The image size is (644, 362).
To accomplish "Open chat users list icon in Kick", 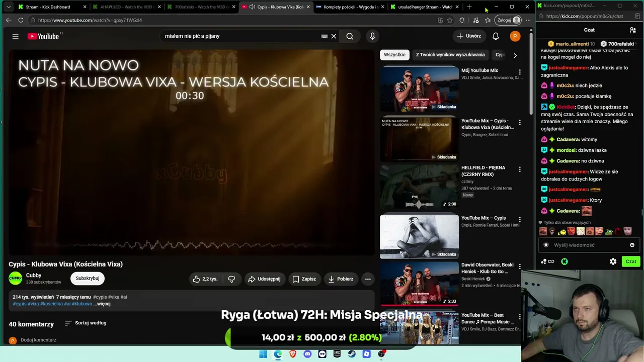I will 633,30.
